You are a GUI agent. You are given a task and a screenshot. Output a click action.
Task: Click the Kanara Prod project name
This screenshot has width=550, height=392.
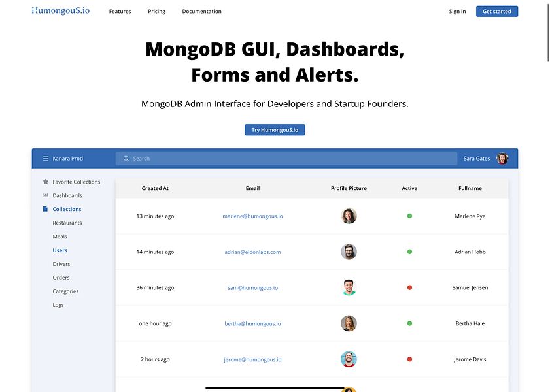click(x=68, y=158)
